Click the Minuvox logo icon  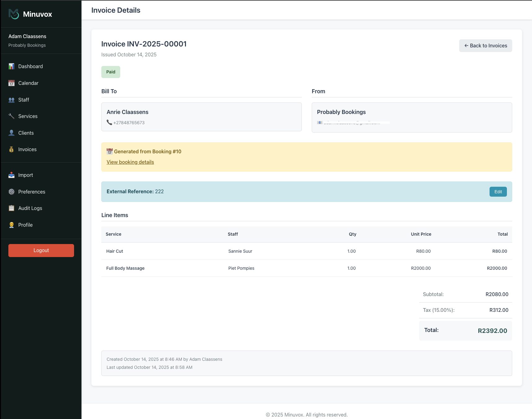coord(14,14)
